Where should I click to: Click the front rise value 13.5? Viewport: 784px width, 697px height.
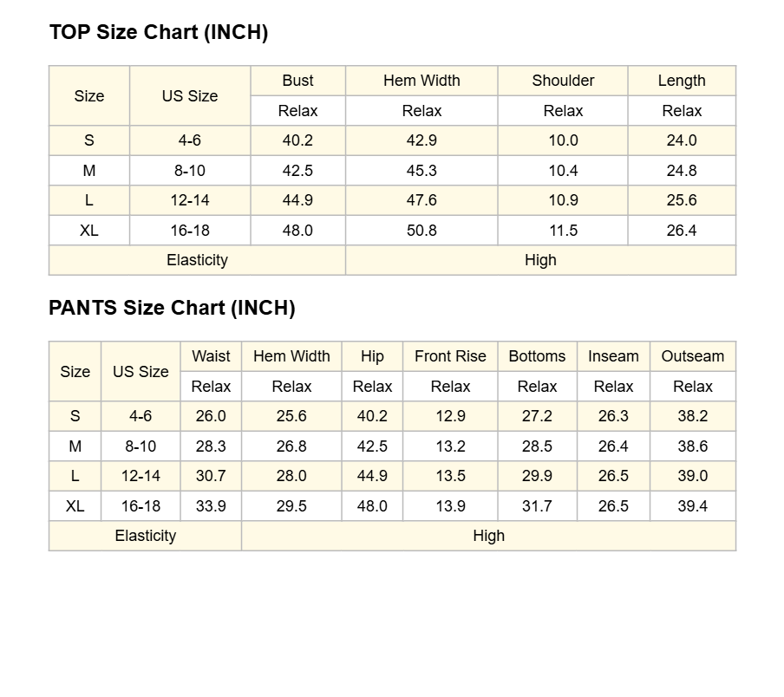pyautogui.click(x=450, y=476)
